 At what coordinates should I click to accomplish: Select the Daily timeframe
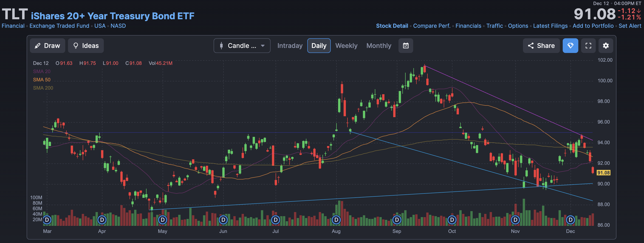pyautogui.click(x=319, y=46)
